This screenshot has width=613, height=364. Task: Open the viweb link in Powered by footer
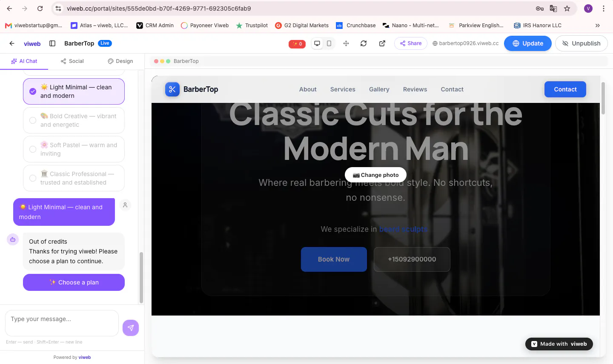(85, 358)
